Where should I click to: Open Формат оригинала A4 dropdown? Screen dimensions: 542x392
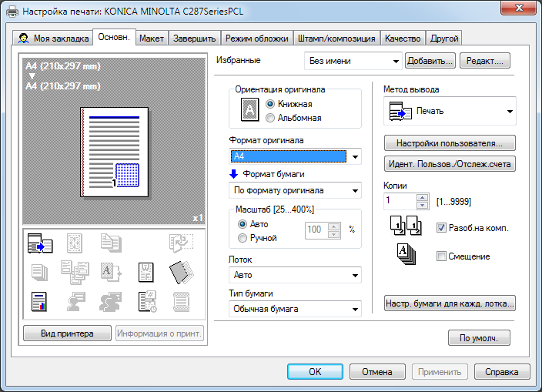pos(295,156)
